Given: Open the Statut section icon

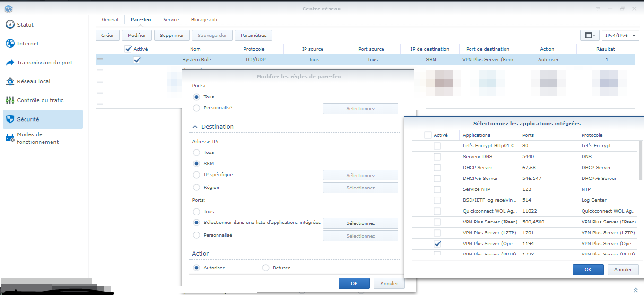Looking at the screenshot, I should 10,25.
